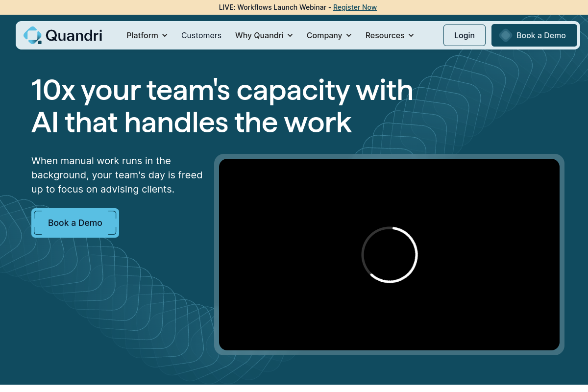The width and height of the screenshot is (588, 392).
Task: Follow the Register Now webinar link
Action: [355, 7]
